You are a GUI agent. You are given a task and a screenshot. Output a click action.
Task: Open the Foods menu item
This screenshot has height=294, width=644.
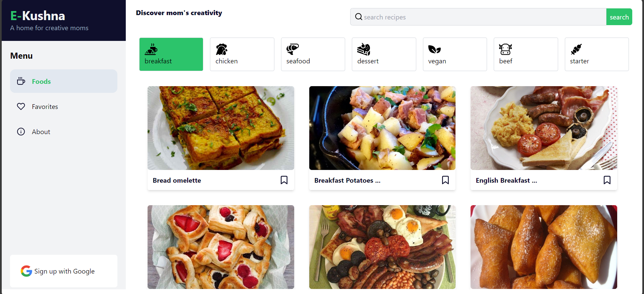point(64,81)
